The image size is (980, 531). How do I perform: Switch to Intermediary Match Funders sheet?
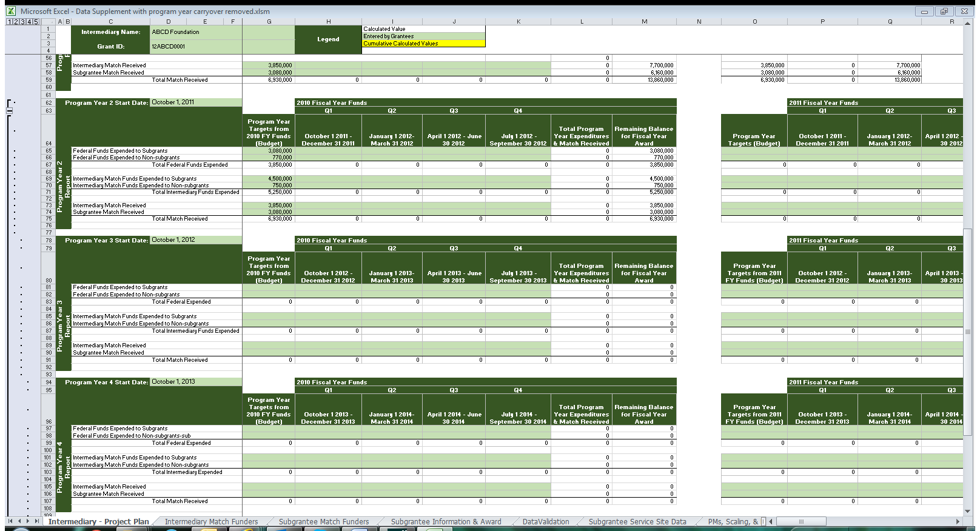(211, 521)
